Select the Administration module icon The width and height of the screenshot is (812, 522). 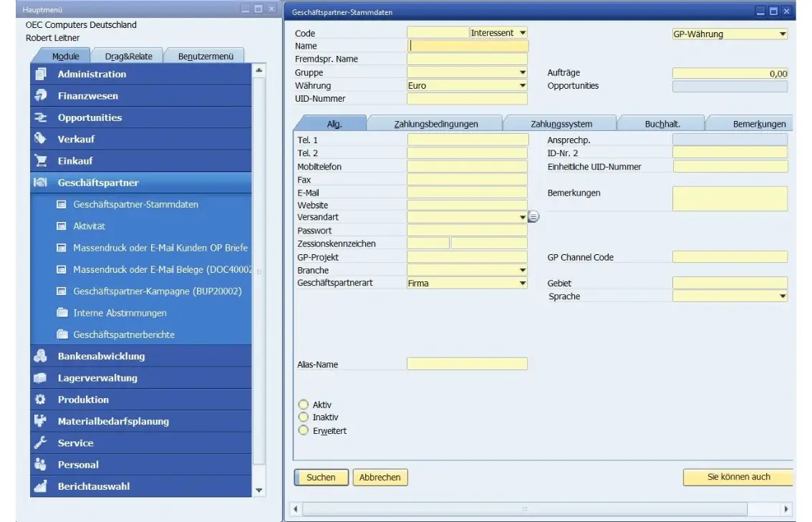39,73
